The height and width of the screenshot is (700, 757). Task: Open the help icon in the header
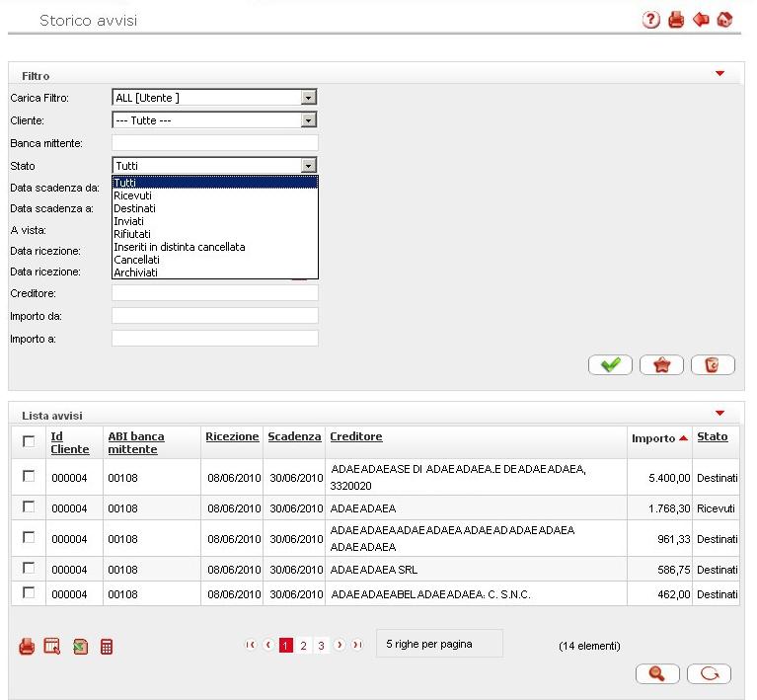[x=650, y=20]
